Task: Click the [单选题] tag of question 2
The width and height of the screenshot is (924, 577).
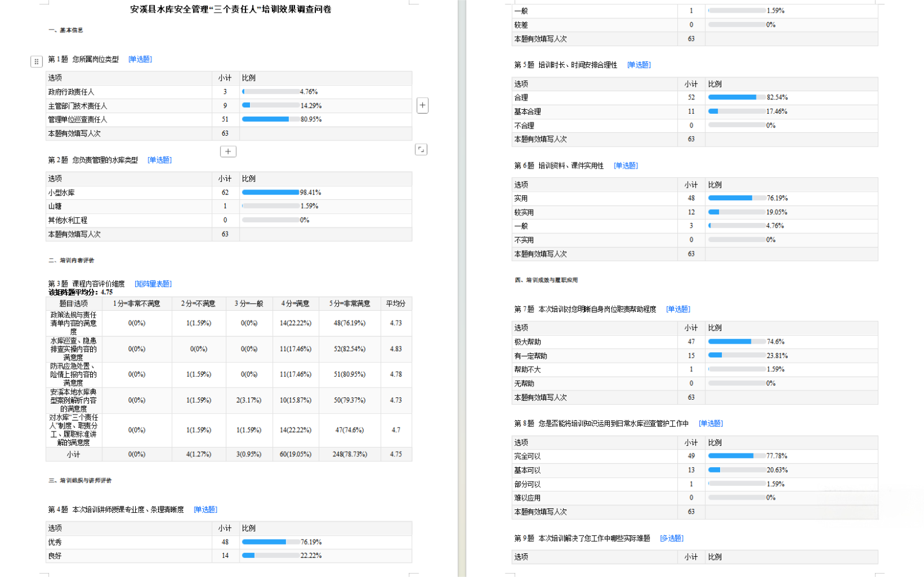Action: (159, 160)
